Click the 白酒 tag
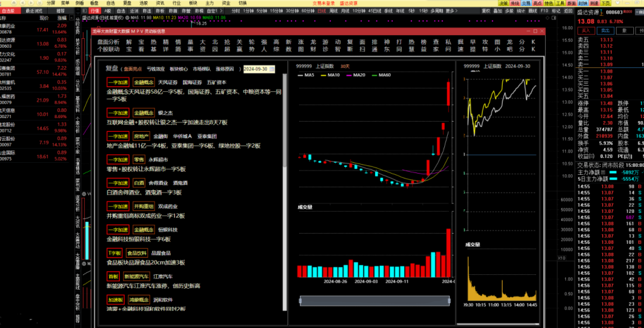Viewport: 644px width, 328px height. tap(139, 182)
